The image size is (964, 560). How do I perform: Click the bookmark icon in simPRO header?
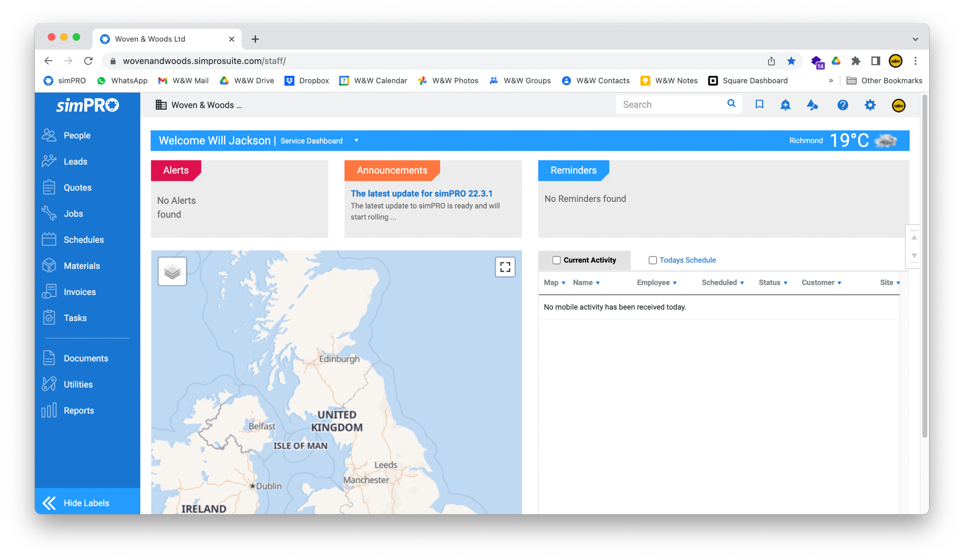pyautogui.click(x=759, y=104)
